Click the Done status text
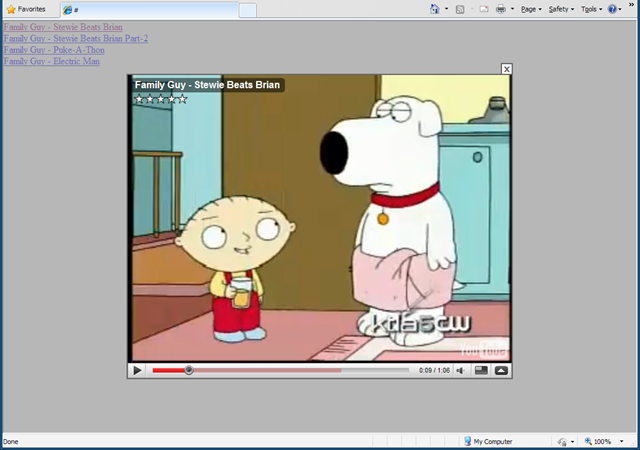Image resolution: width=640 pixels, height=450 pixels. click(11, 441)
